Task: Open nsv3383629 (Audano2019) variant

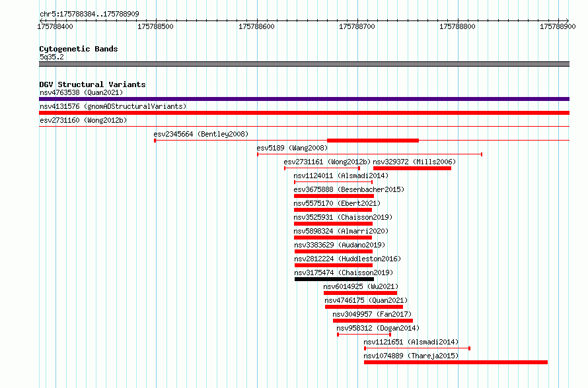Action: tap(340, 245)
